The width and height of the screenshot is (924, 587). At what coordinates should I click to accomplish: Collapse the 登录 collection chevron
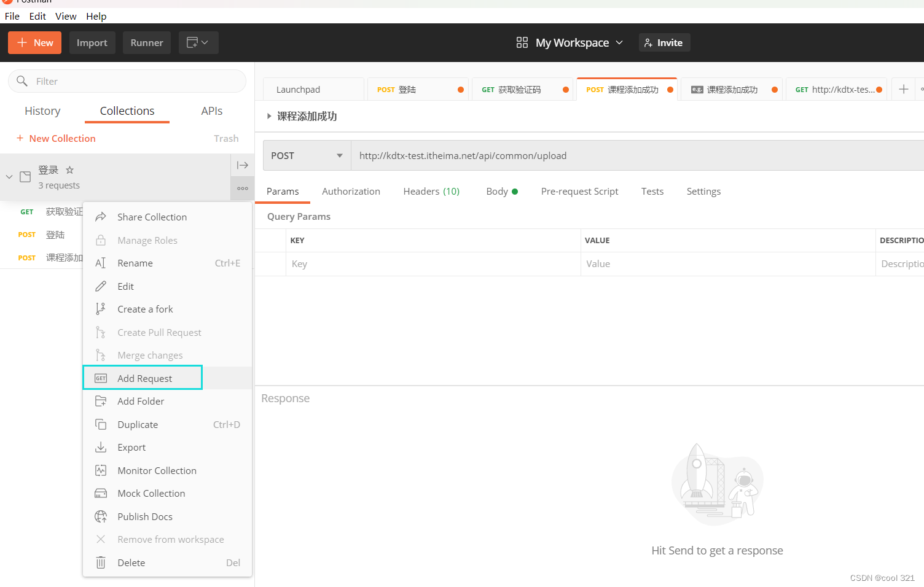(x=9, y=177)
